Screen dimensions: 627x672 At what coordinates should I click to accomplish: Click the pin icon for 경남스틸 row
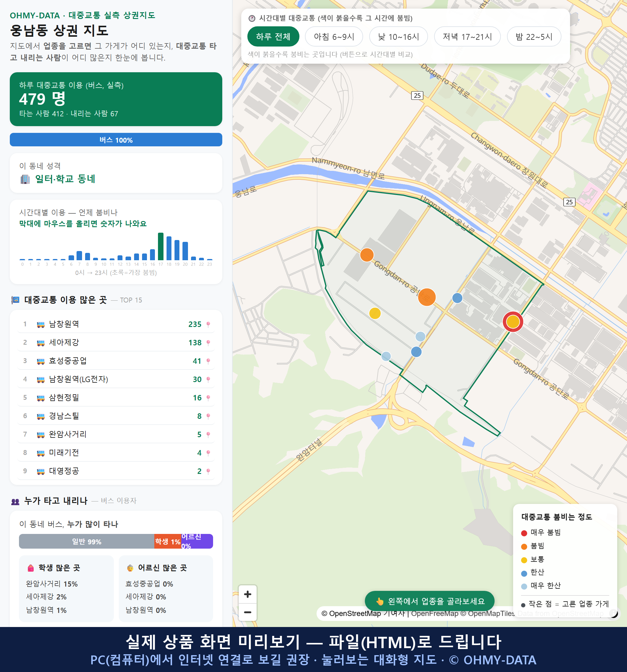(x=208, y=416)
